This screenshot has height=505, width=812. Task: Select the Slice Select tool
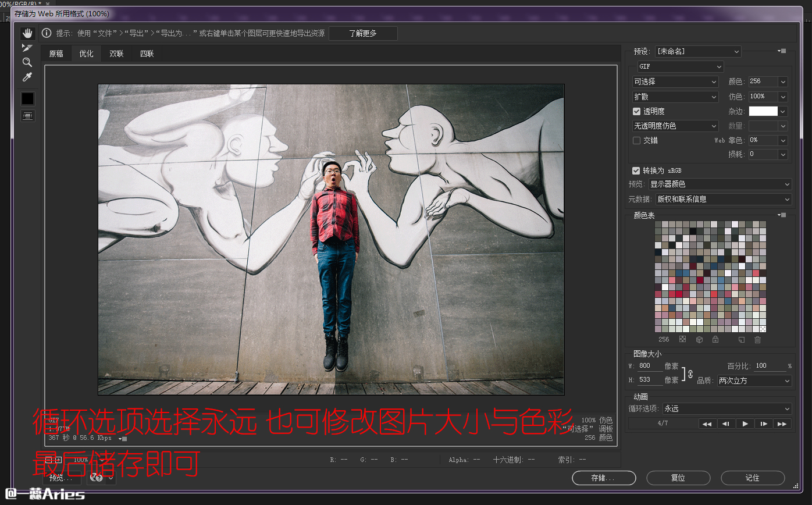[x=27, y=48]
